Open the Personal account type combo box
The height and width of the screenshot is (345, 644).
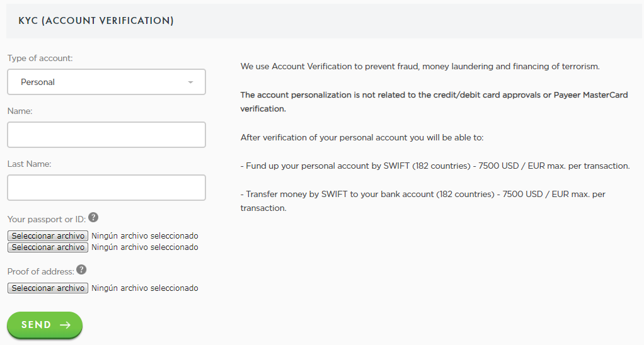(106, 82)
